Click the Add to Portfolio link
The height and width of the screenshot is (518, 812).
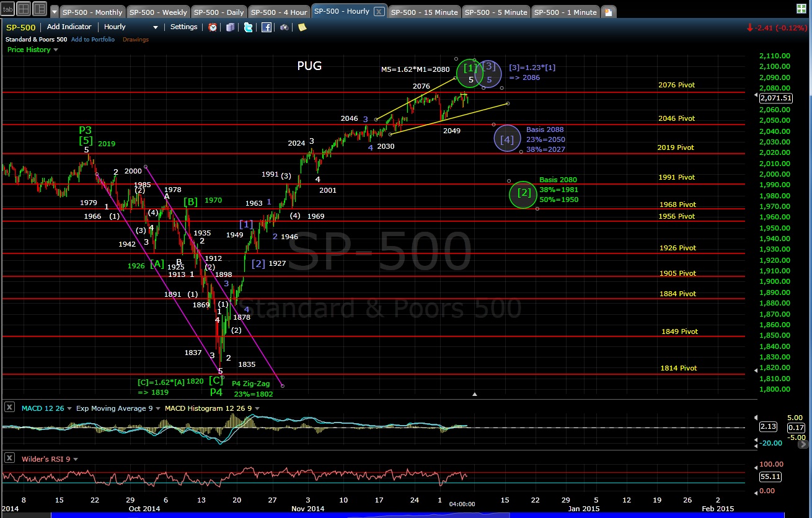pos(93,39)
